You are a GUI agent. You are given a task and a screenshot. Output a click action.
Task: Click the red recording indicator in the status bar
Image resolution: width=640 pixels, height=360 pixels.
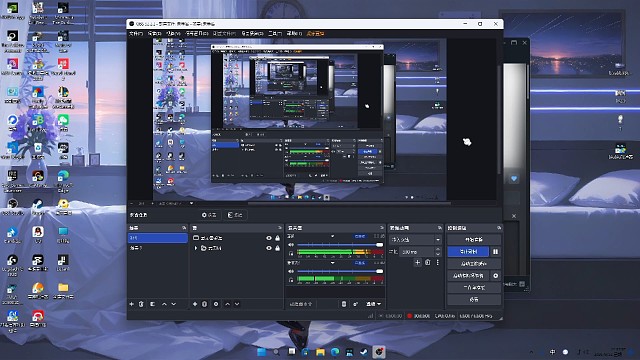click(x=409, y=316)
